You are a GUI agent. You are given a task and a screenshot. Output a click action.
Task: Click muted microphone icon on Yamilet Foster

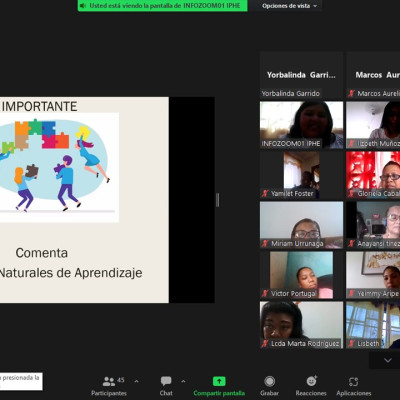265,193
